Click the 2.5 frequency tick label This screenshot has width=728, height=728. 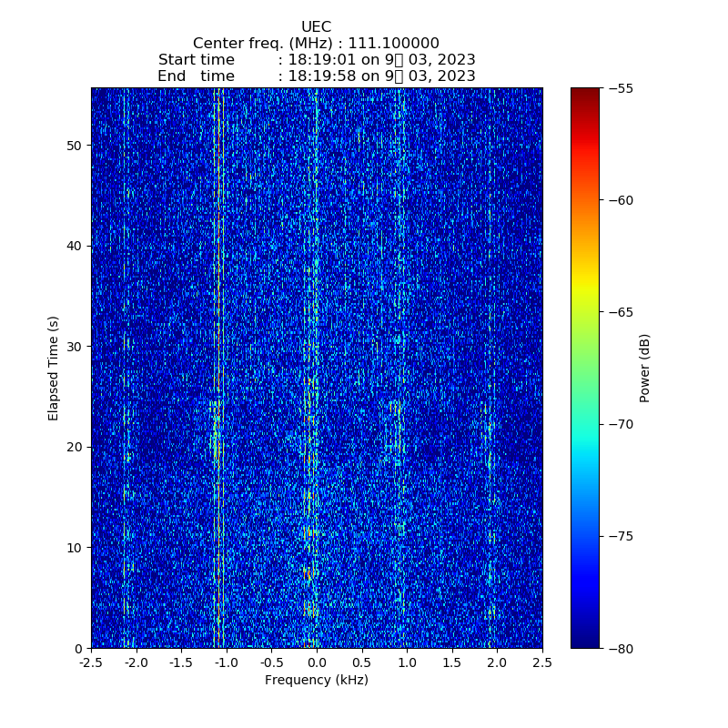click(541, 663)
